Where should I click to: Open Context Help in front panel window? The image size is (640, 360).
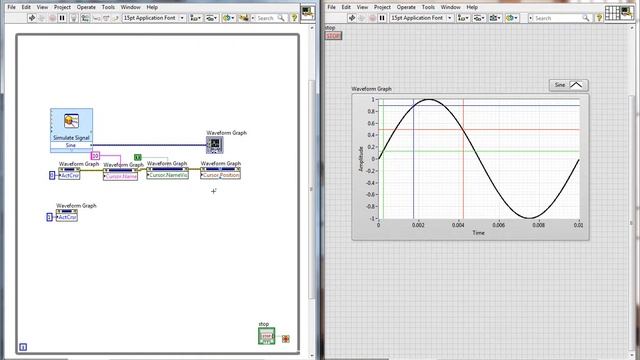pos(599,18)
